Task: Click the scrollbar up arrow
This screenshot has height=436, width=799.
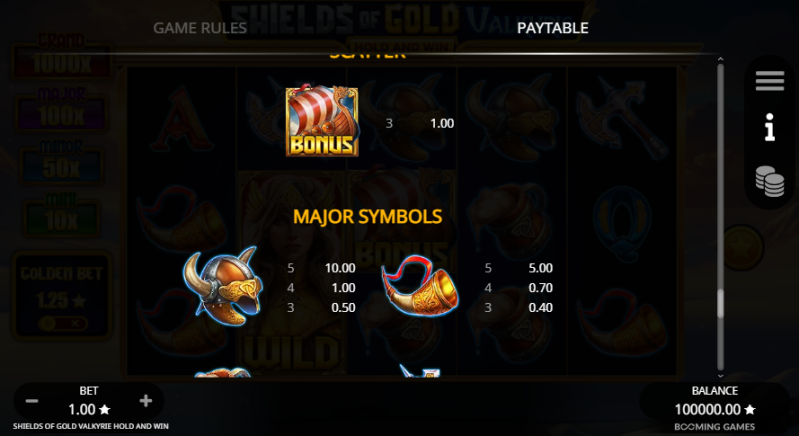Action: (x=721, y=60)
